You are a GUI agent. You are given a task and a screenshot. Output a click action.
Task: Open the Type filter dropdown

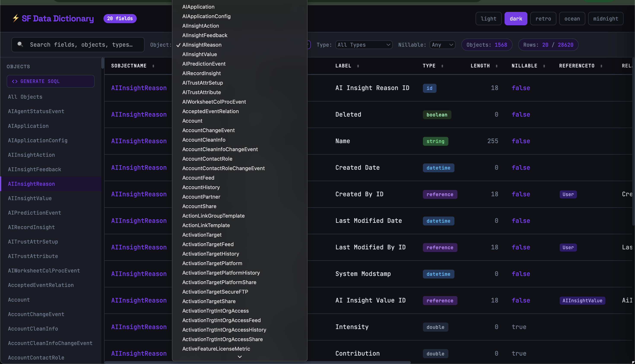364,45
